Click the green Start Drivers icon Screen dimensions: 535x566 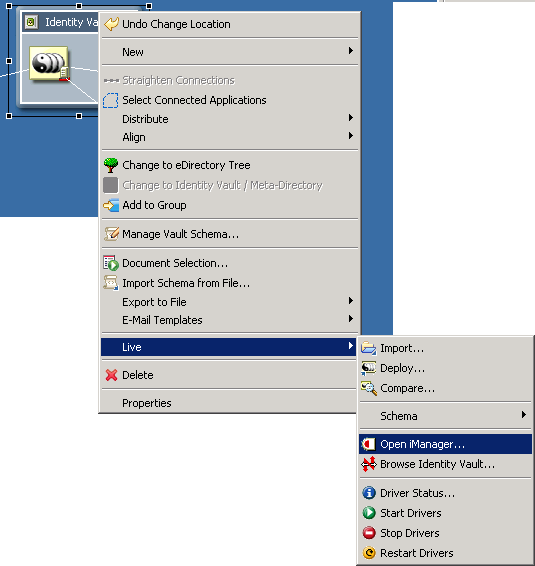369,513
